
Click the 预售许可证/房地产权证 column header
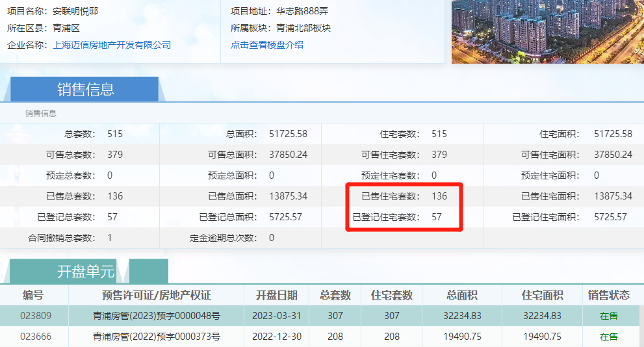[x=157, y=295]
